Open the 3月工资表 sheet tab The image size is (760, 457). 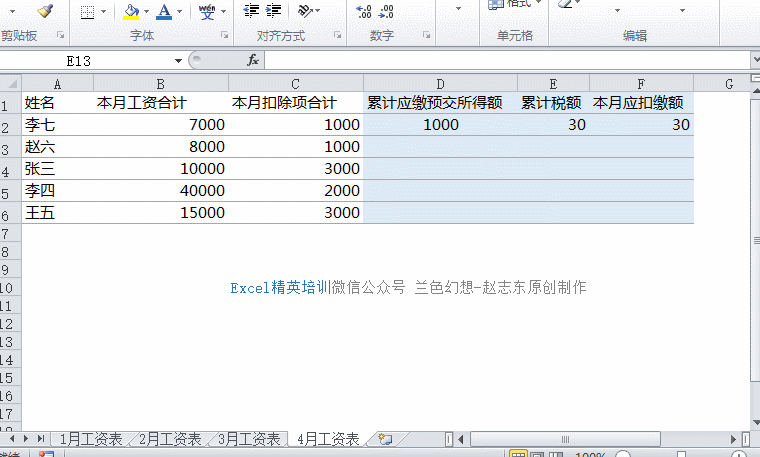point(249,439)
